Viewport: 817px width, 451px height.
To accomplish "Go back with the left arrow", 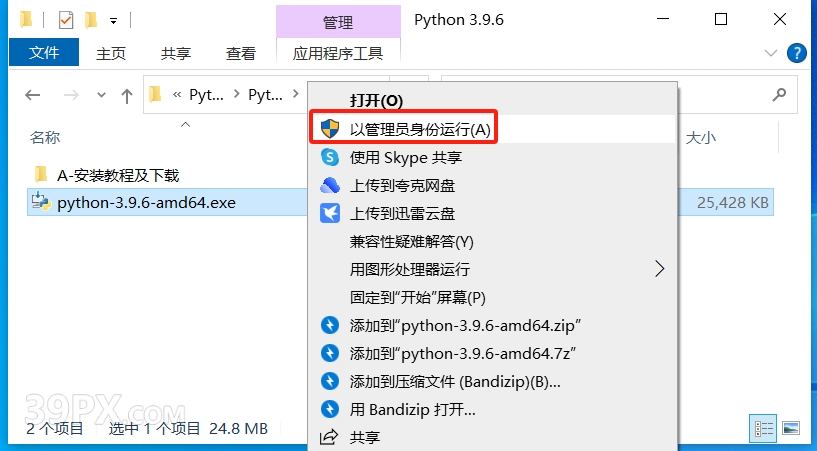I will point(33,95).
